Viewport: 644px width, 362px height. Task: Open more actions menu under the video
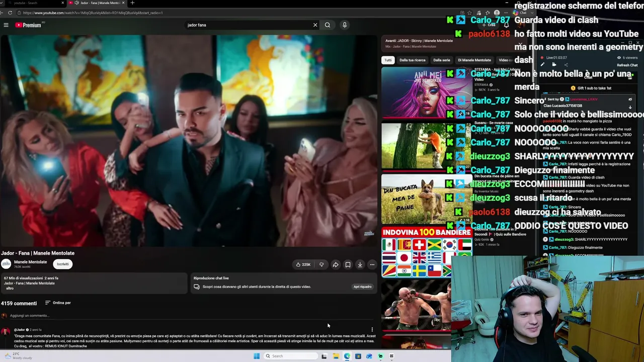point(372,264)
